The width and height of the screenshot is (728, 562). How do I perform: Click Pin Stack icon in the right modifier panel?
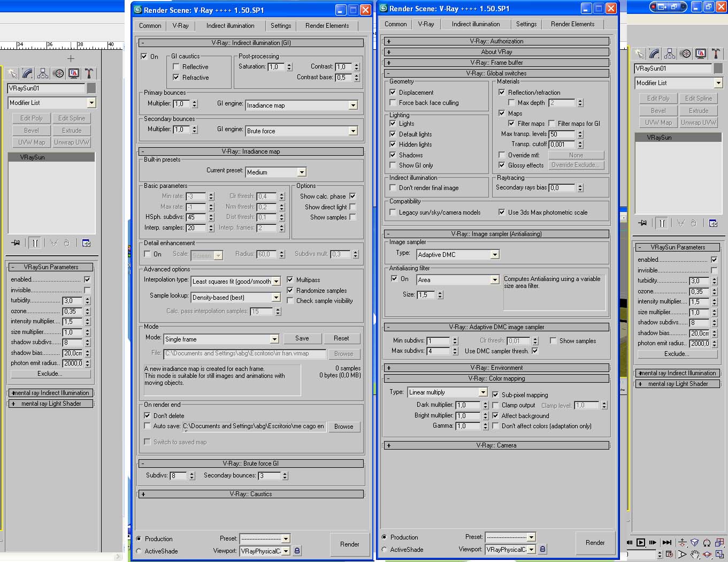pos(642,223)
